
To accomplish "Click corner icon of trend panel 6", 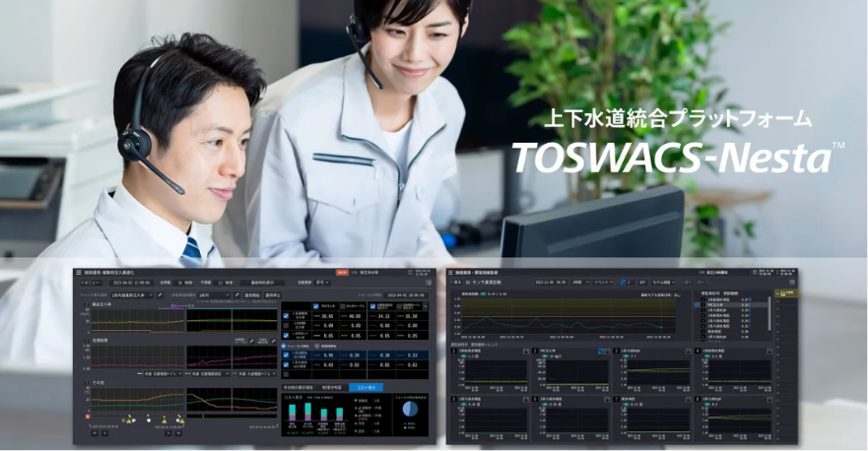I will pos(607,400).
